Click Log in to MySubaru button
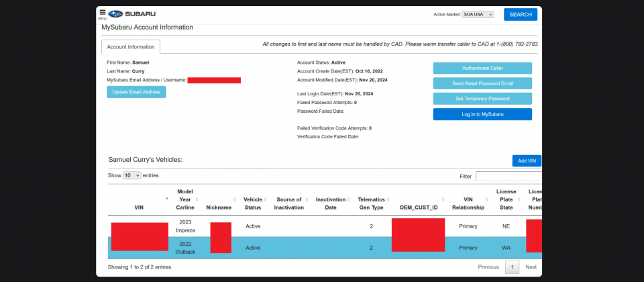The image size is (644, 282). (x=482, y=114)
